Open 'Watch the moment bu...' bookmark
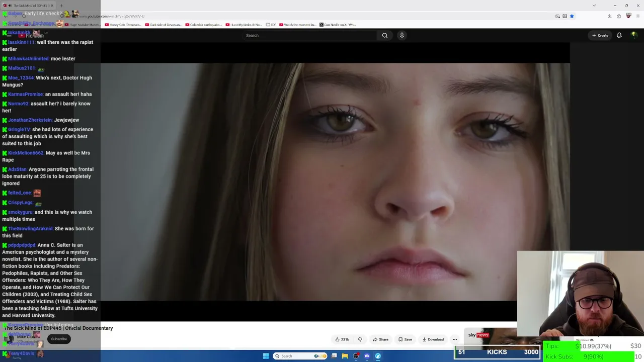The height and width of the screenshot is (362, 644). coord(298,25)
